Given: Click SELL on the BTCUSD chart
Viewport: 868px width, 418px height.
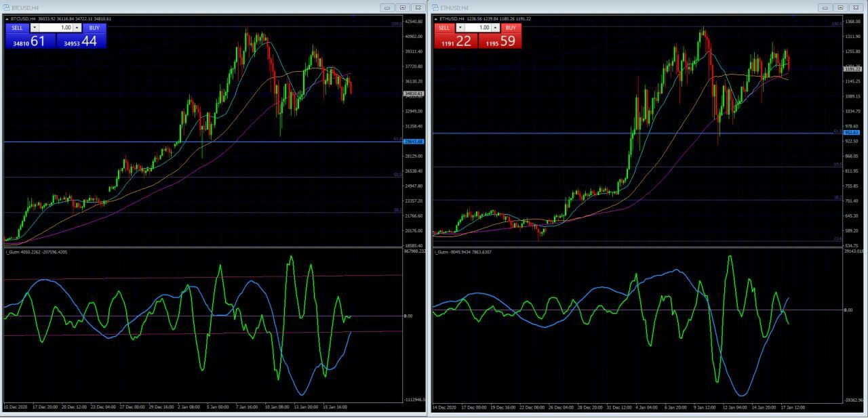Looking at the screenshot, I should click(x=18, y=28).
